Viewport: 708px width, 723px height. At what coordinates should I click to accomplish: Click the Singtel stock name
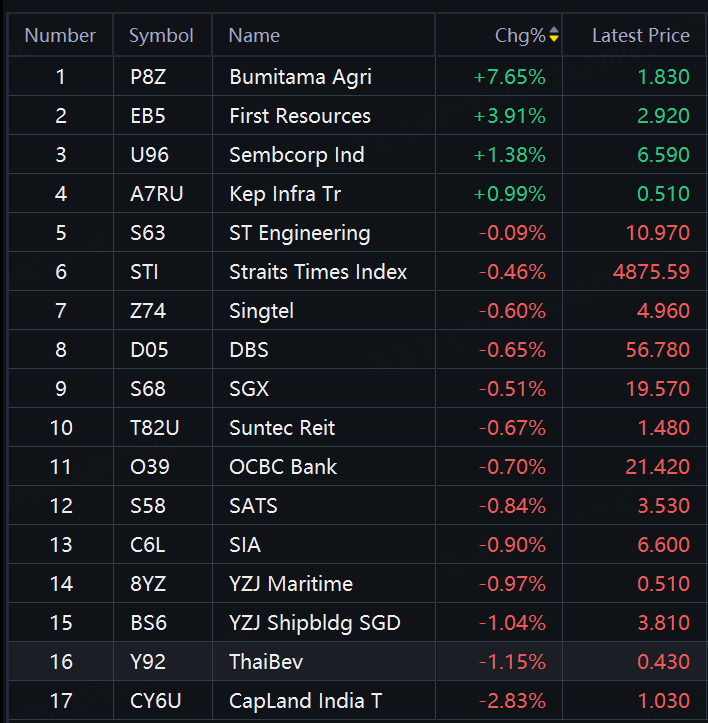[261, 311]
